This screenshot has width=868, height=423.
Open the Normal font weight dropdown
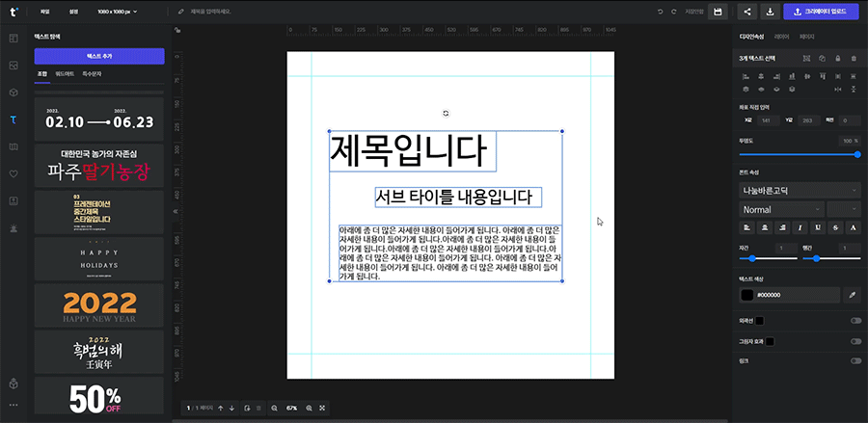coord(781,209)
